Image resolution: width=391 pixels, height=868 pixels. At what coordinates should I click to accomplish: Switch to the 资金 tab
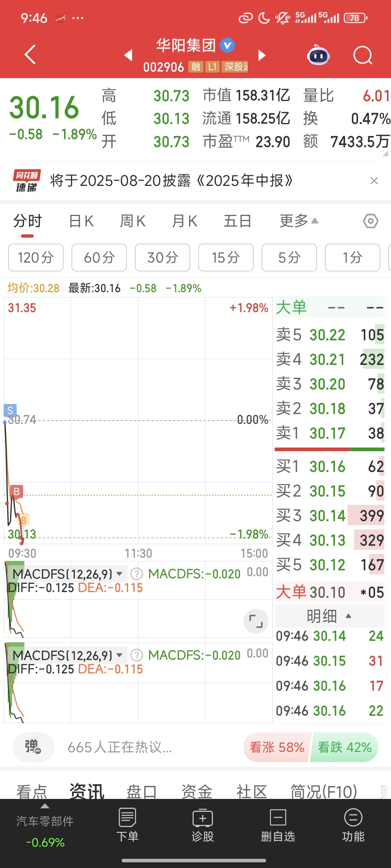(197, 792)
